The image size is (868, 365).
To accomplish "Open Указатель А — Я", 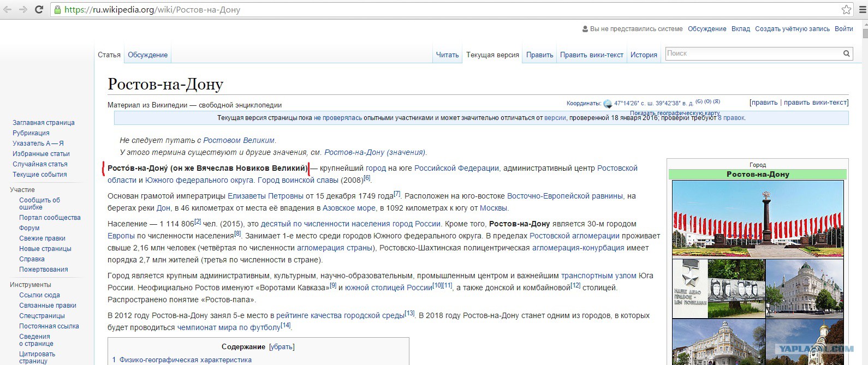I will (x=38, y=143).
